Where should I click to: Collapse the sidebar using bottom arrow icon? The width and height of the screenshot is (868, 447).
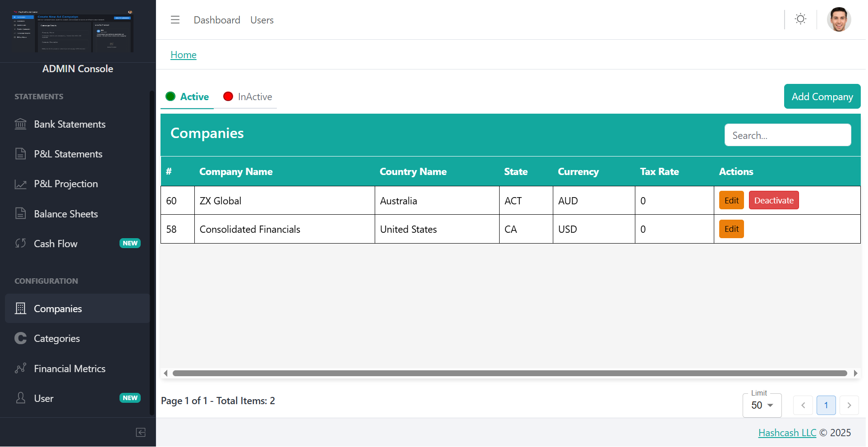click(x=141, y=433)
